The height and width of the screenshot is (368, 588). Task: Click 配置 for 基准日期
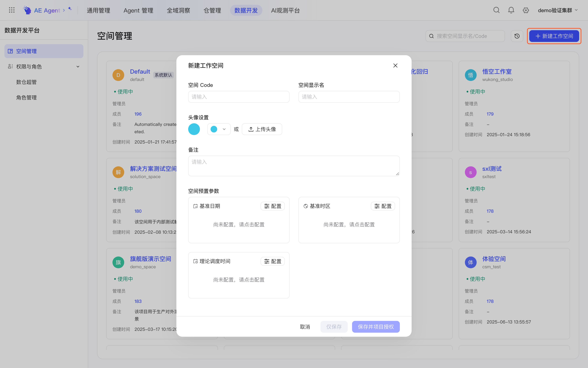point(272,206)
